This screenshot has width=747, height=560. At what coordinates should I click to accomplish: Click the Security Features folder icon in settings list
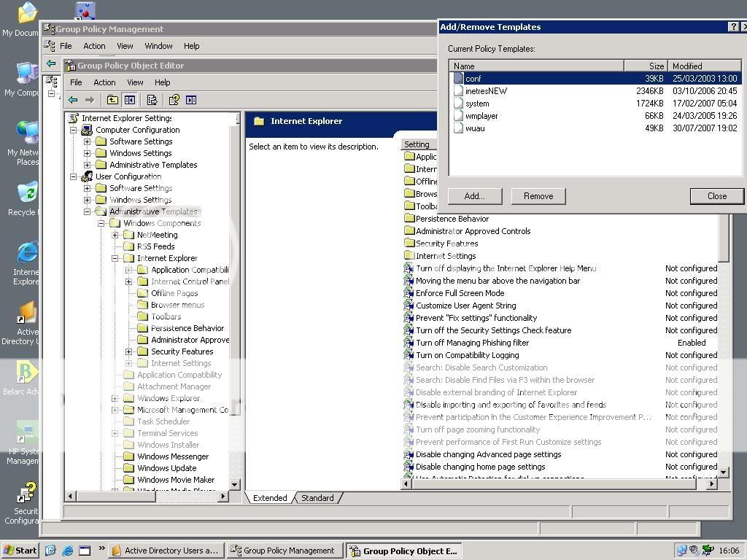point(409,244)
